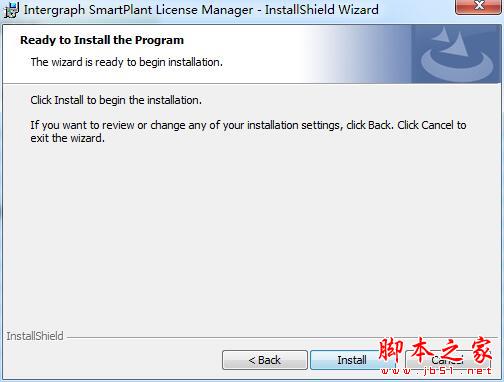504x382 pixels.
Task: Click the installer icon in title bar
Action: pyautogui.click(x=11, y=10)
